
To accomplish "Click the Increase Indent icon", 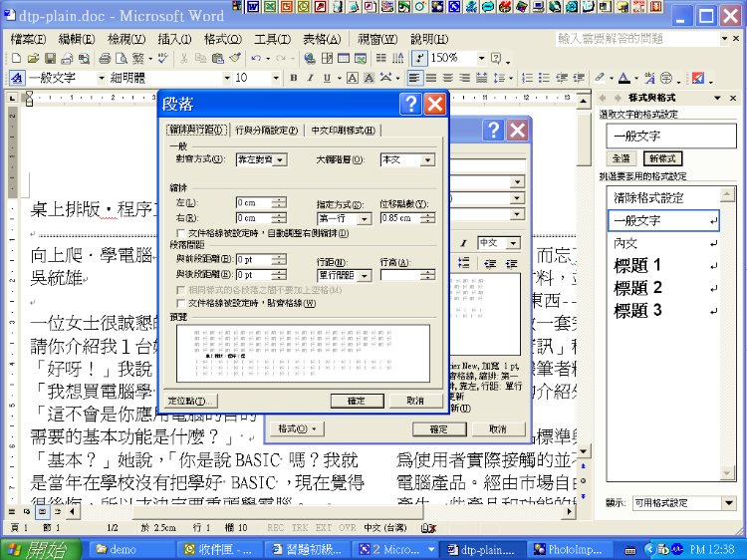I will [579, 78].
